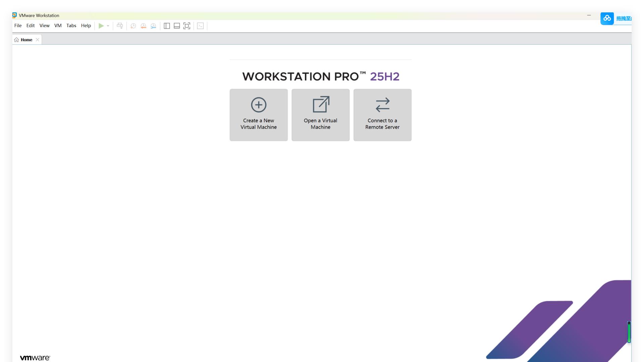Open the VM menu
The height and width of the screenshot is (362, 644).
click(58, 25)
